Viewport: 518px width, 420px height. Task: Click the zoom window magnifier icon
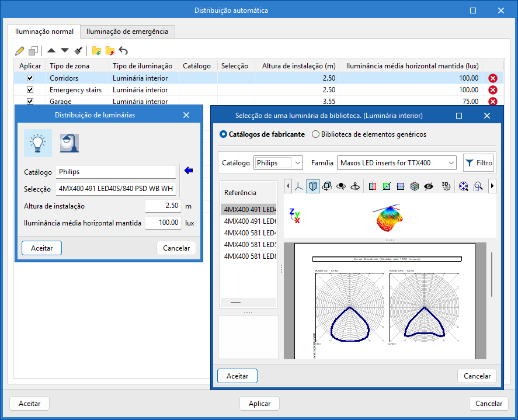478,186
